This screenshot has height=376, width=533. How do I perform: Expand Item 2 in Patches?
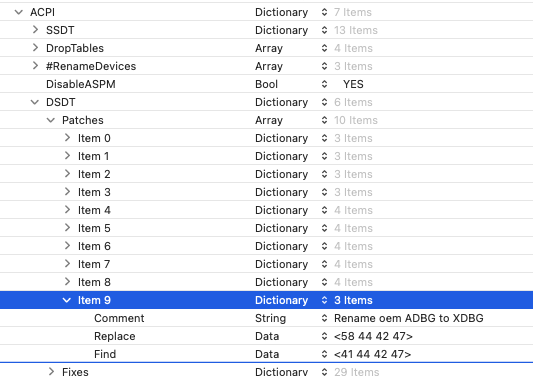pos(67,174)
